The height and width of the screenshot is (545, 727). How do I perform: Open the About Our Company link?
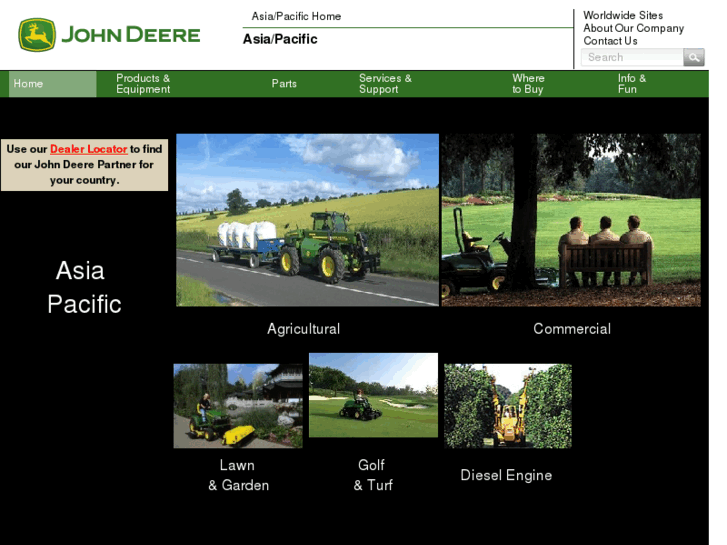pos(633,28)
